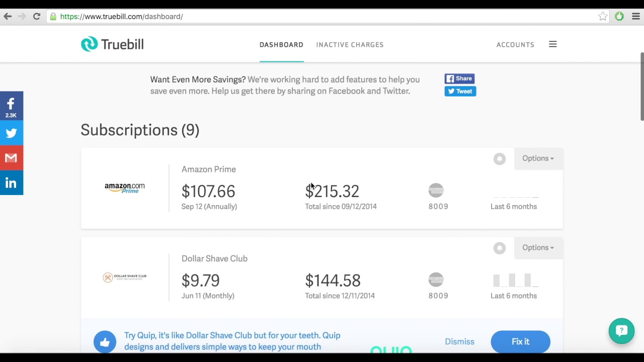
Task: Toggle Amazon Prime notification bell
Action: (500, 159)
